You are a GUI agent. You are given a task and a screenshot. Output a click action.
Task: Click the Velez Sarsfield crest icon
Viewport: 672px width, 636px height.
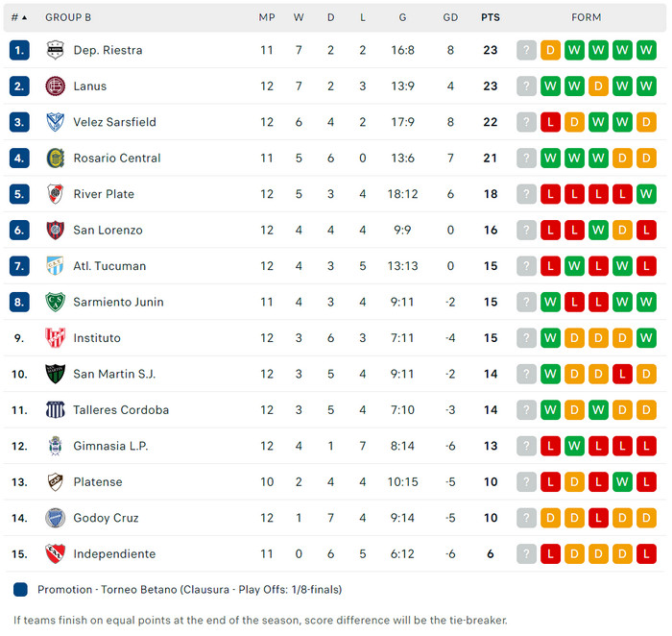pos(55,122)
